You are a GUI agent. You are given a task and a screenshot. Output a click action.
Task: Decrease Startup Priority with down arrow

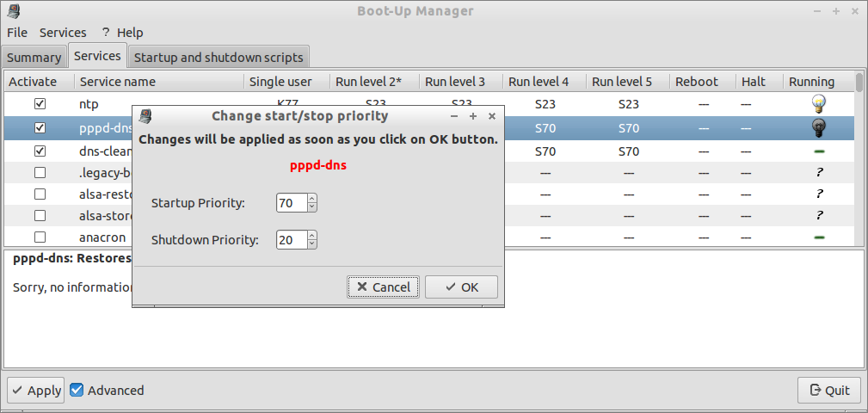click(x=312, y=207)
